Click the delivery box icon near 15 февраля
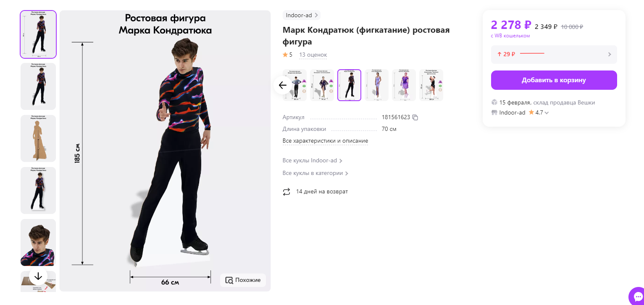This screenshot has height=305, width=644. pos(494,102)
